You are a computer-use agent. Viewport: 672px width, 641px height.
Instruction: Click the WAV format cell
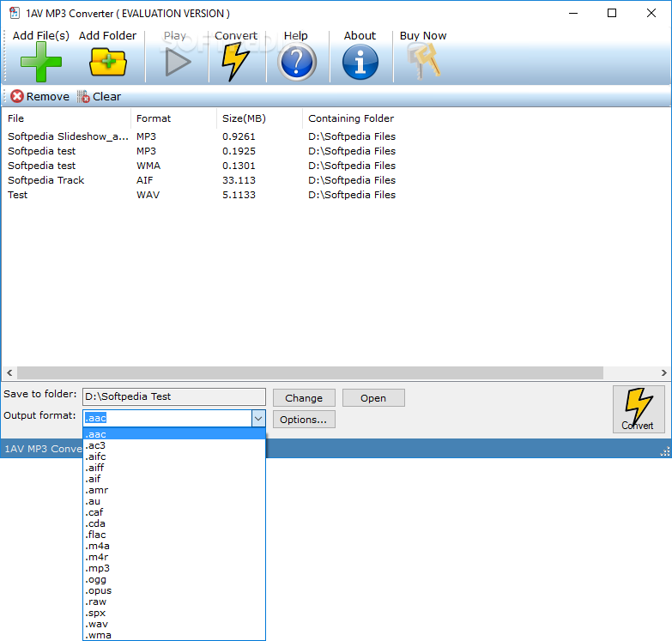tap(148, 195)
